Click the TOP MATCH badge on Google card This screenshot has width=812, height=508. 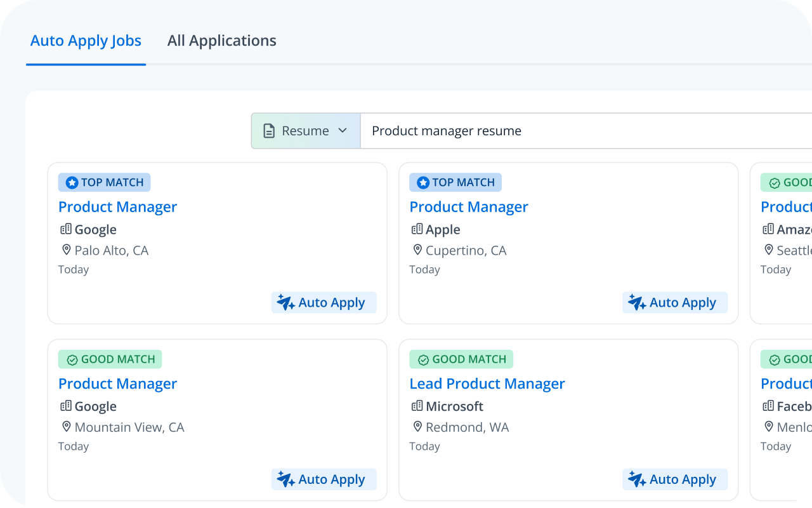(x=104, y=182)
